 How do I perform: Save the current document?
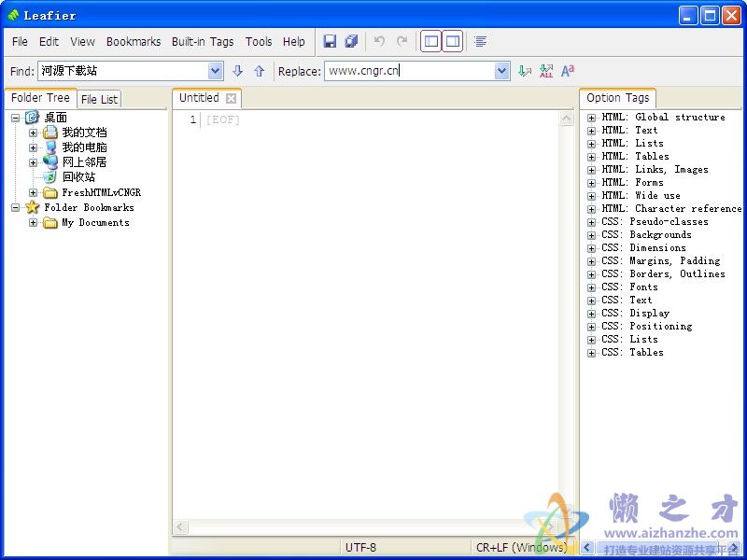pyautogui.click(x=330, y=41)
